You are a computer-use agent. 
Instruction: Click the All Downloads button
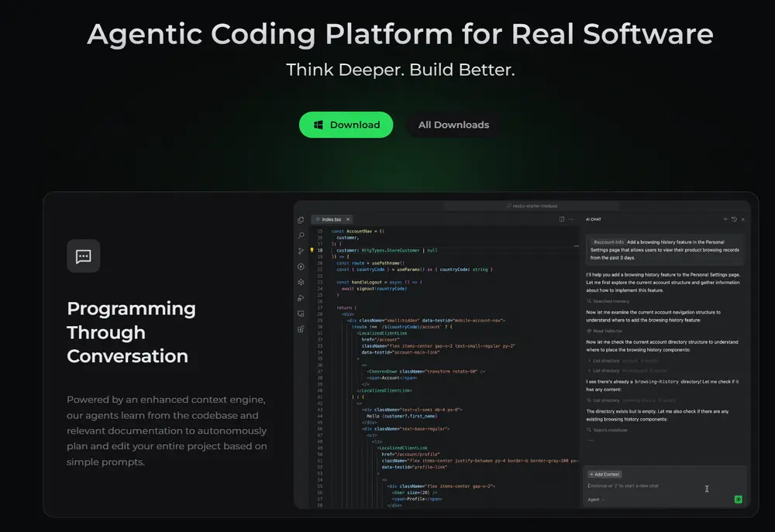pos(453,125)
